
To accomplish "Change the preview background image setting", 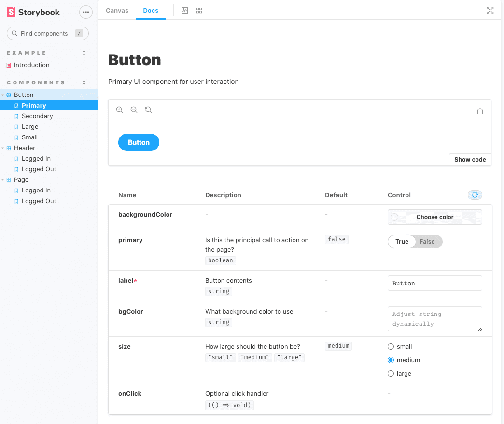I will click(x=184, y=10).
